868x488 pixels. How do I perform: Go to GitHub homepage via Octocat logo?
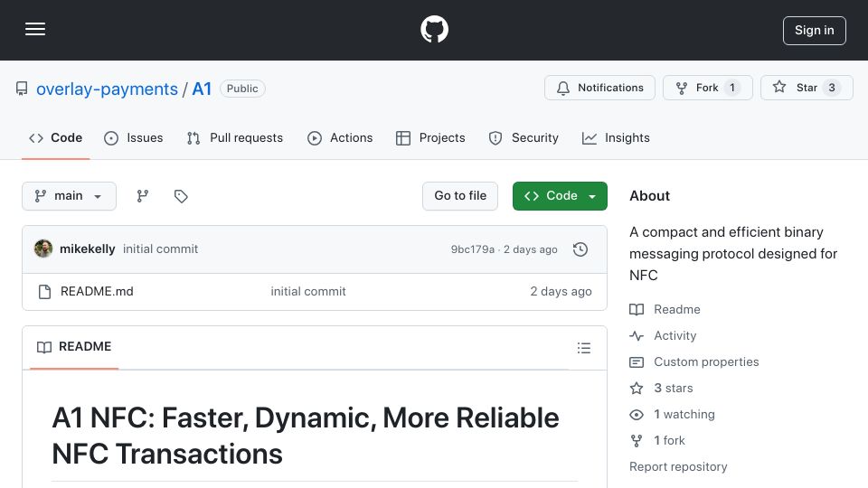(x=434, y=29)
